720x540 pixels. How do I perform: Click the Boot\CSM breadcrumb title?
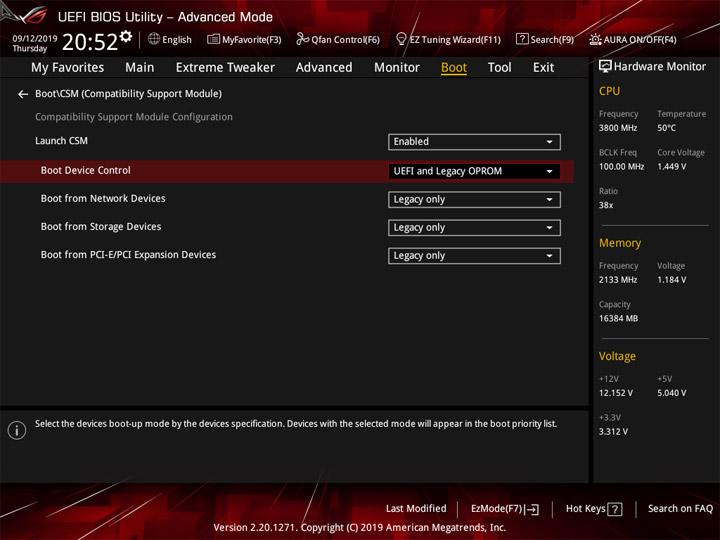[x=129, y=94]
